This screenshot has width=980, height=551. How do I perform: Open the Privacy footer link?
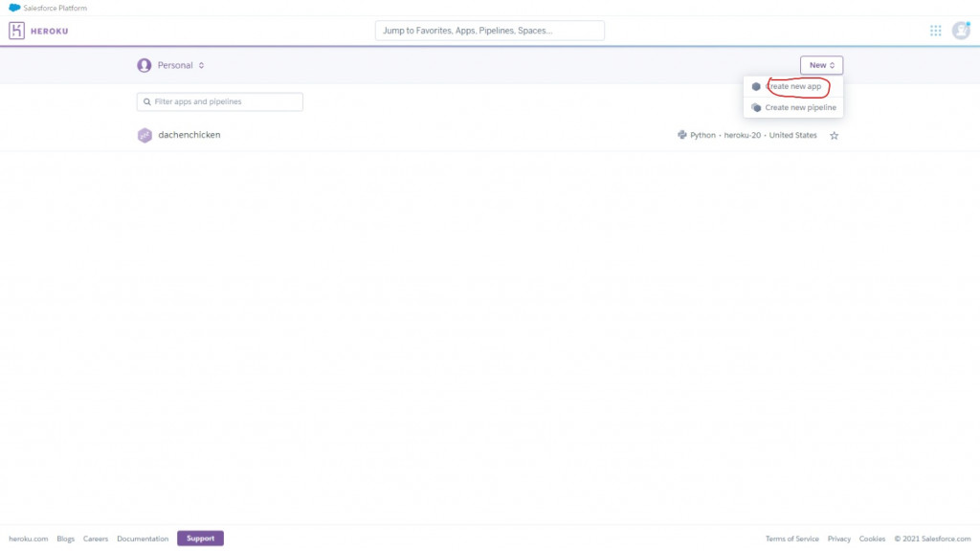838,539
